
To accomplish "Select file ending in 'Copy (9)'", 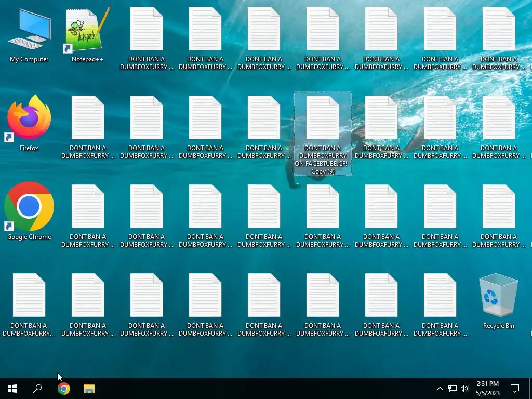I will (323, 134).
